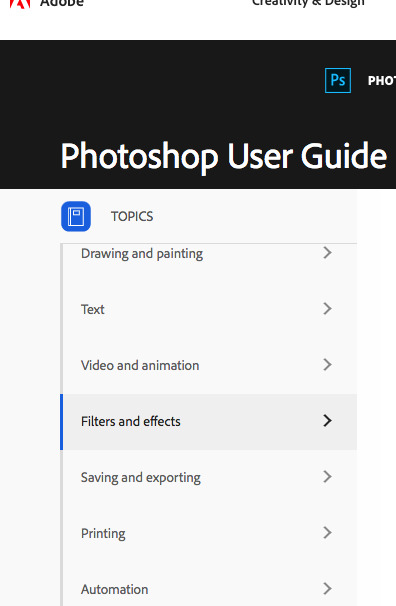Select the Text topic

[x=93, y=310]
